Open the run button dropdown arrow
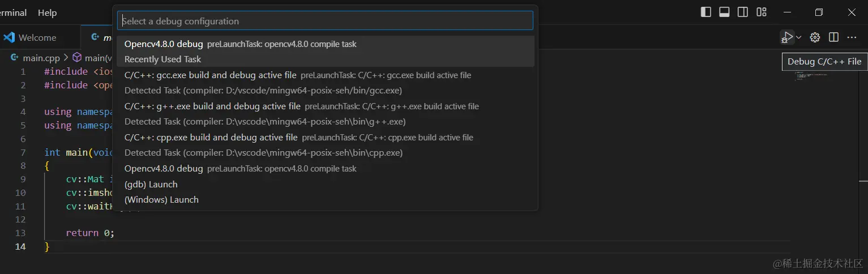The height and width of the screenshot is (274, 868). tap(799, 37)
